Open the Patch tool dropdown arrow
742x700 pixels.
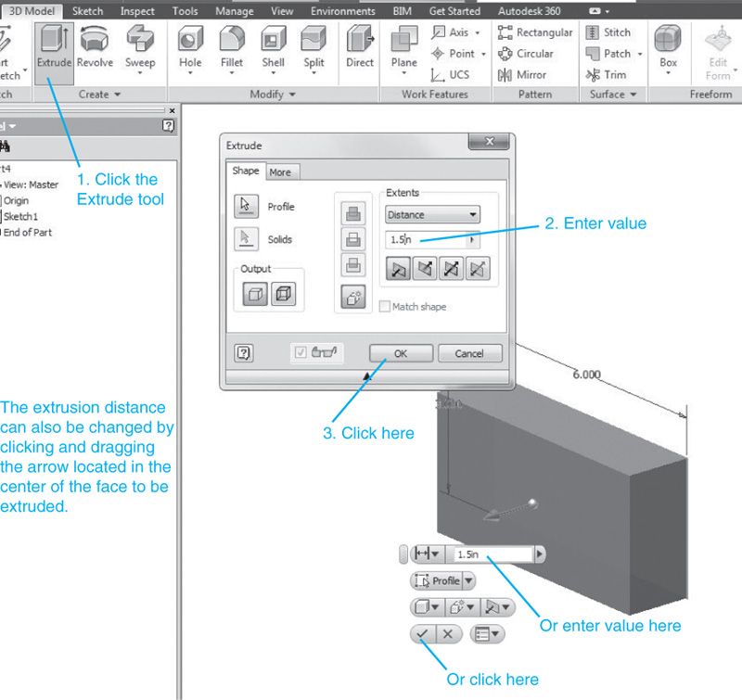click(640, 54)
